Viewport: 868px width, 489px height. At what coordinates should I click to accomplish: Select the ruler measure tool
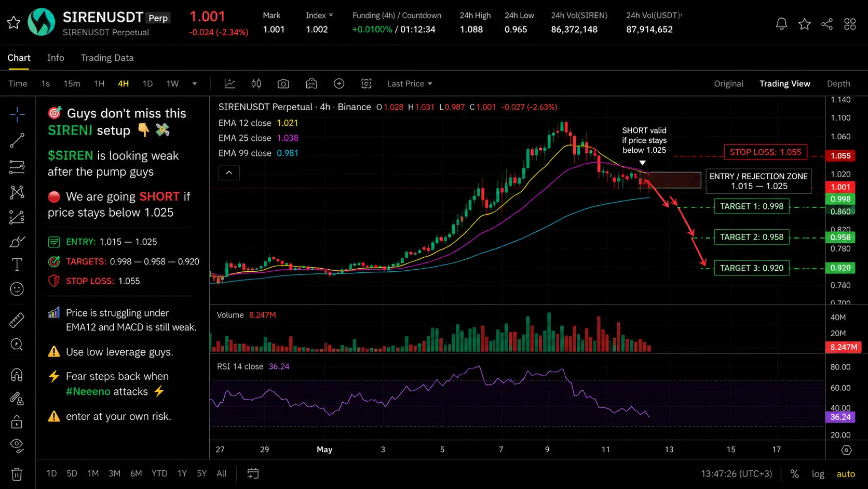pyautogui.click(x=17, y=320)
